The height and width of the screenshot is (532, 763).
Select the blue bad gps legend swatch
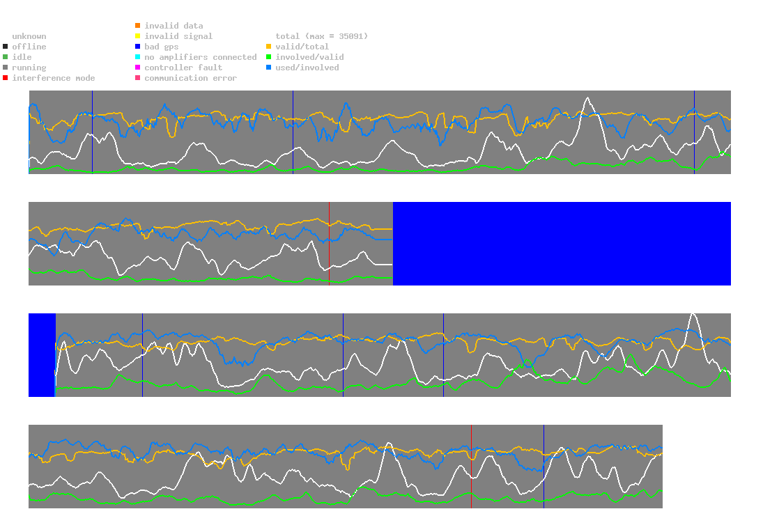coord(138,46)
